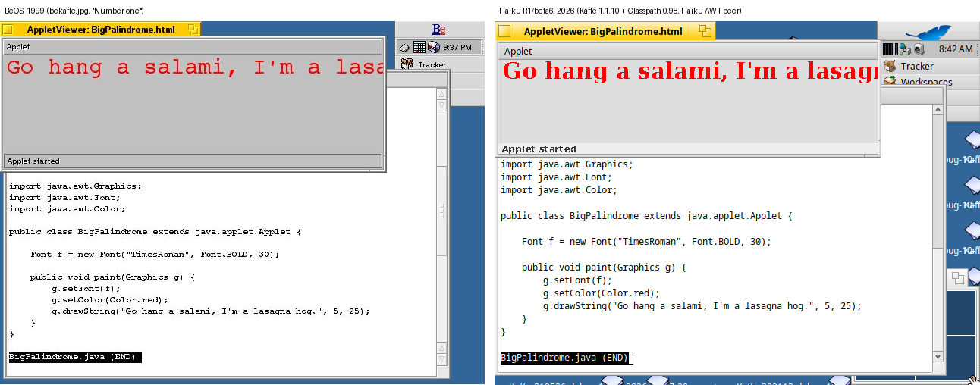This screenshot has height=385, width=980.
Task: Click 'BigPalindrome.java (END)' prompt in Haiku terminal
Action: pyautogui.click(x=564, y=358)
